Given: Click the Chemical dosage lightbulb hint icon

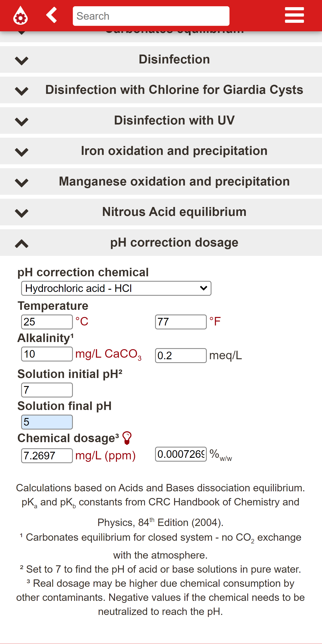Looking at the screenshot, I should tap(127, 438).
